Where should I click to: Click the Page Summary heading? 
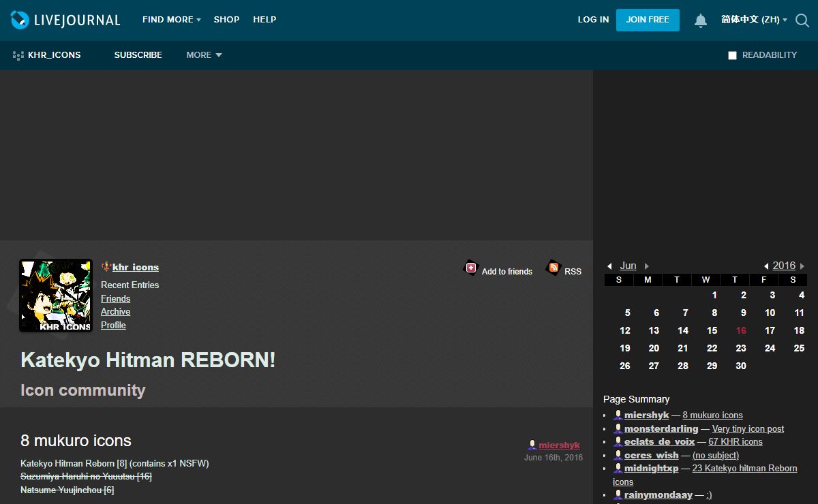(x=636, y=399)
